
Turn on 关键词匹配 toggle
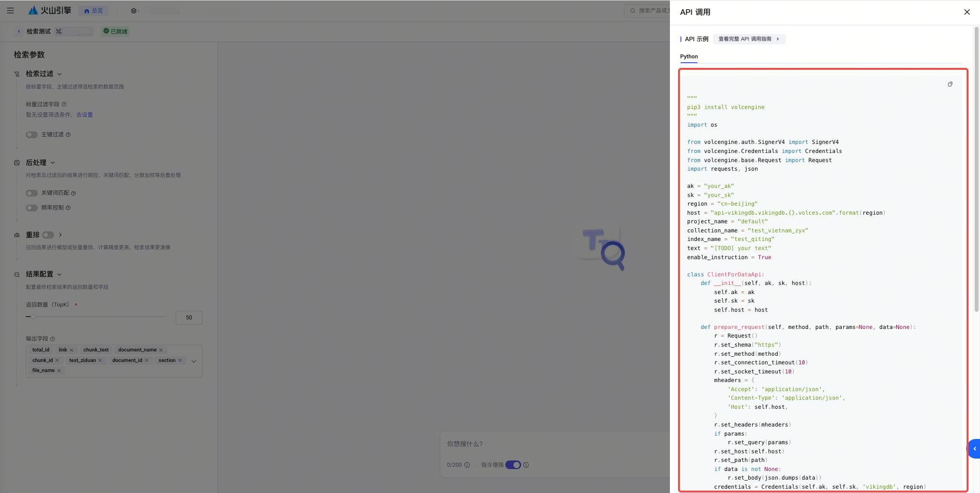coord(32,193)
